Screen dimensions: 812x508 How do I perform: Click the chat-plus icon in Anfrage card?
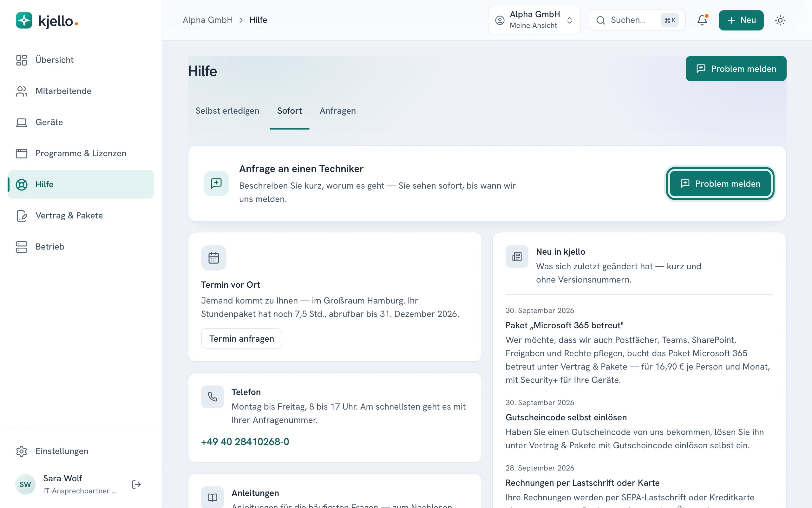(216, 184)
